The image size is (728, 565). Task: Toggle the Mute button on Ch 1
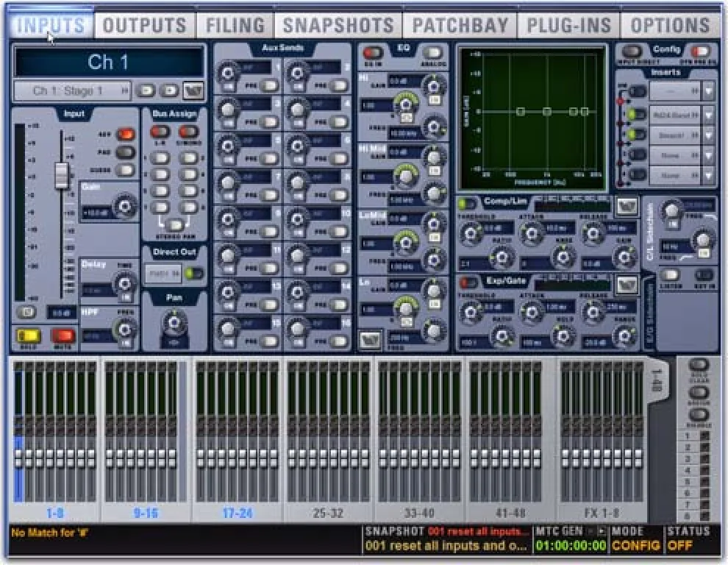(63, 335)
